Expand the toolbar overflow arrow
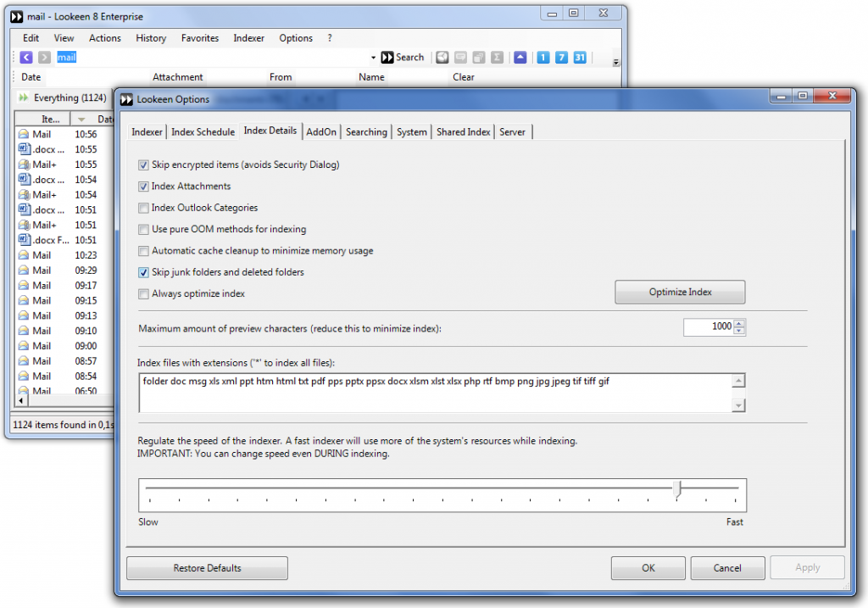The height and width of the screenshot is (608, 868). 615,62
